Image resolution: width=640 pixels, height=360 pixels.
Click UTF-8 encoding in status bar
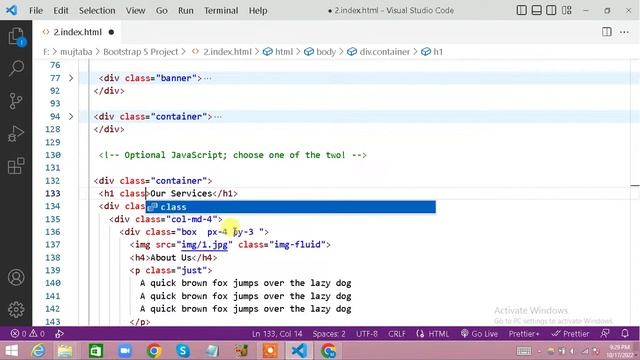coord(367,333)
